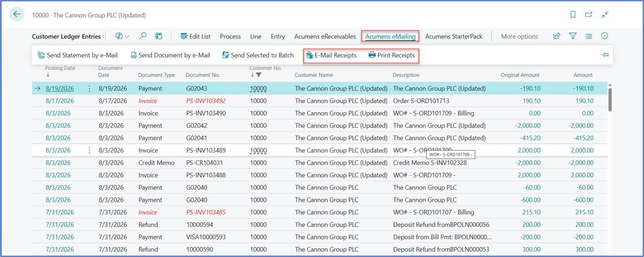Click document number PS-INV103492

click(206, 101)
